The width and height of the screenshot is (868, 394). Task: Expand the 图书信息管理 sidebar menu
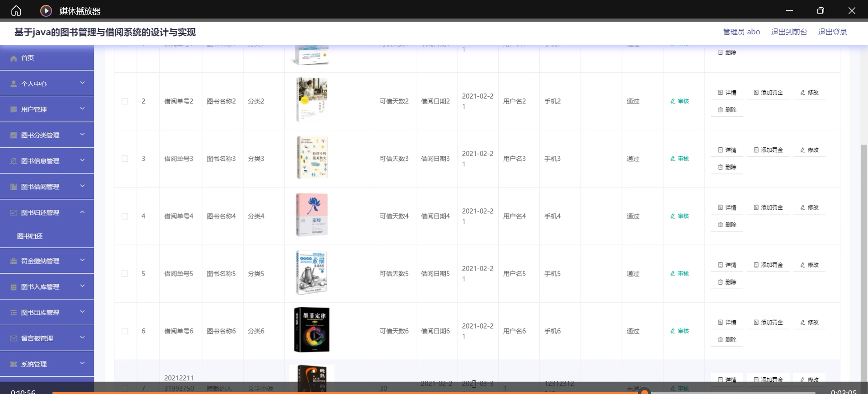pyautogui.click(x=47, y=161)
